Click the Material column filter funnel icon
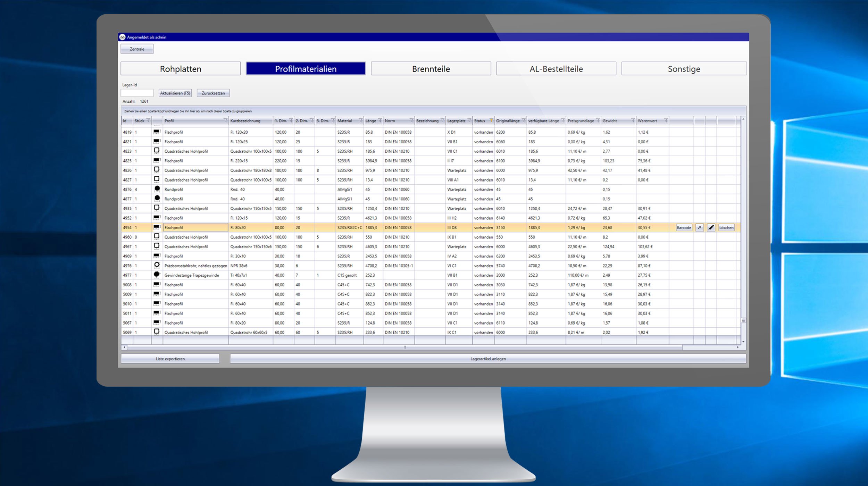 pyautogui.click(x=360, y=121)
